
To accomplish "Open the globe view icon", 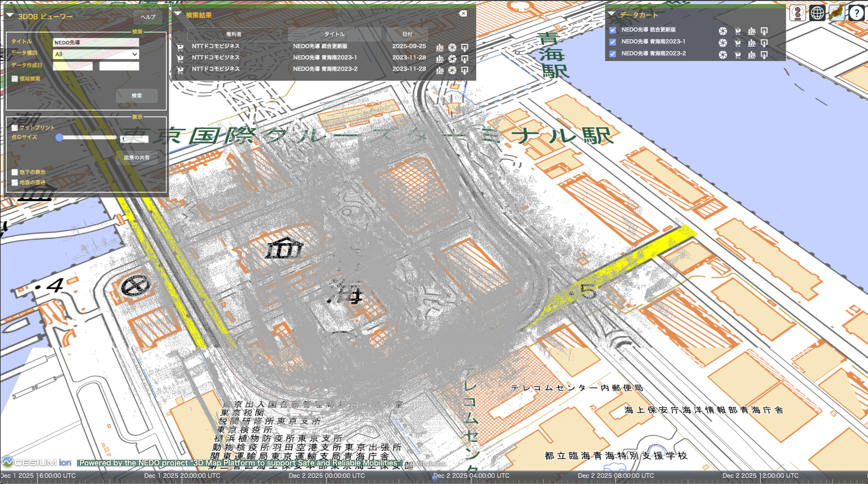I will pos(817,13).
